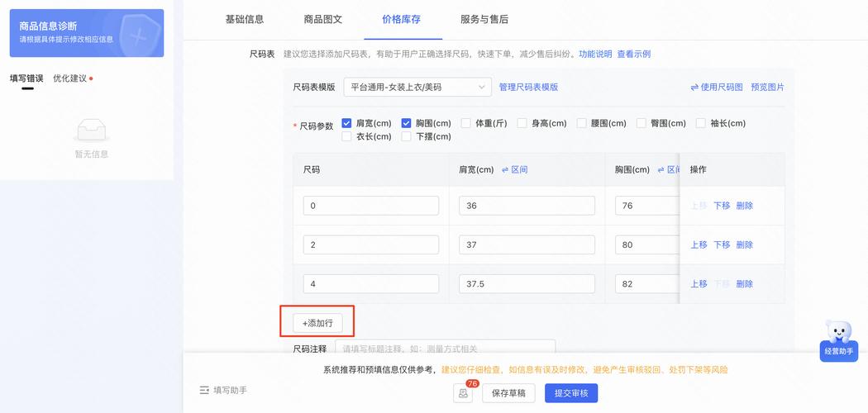The image size is (868, 413).
Task: Click the 尺码 field containing 2
Action: pyautogui.click(x=371, y=245)
